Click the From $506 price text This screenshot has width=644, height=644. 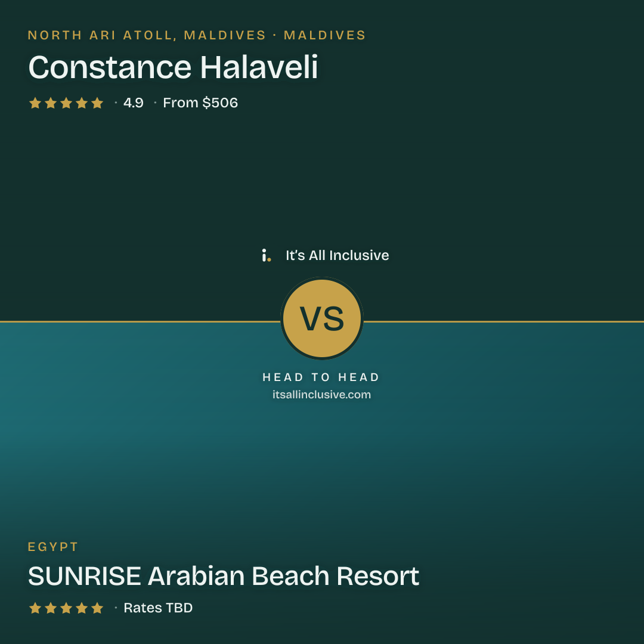point(200,103)
